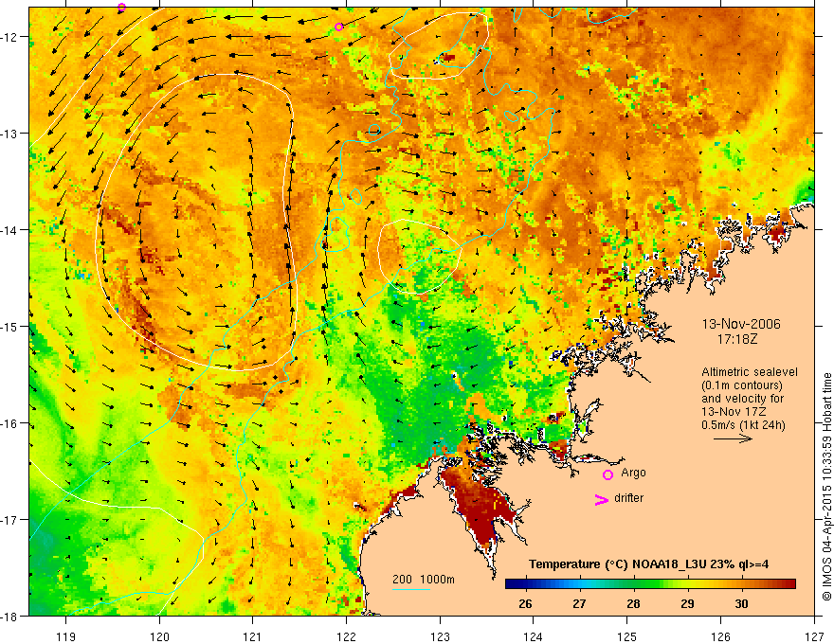The height and width of the screenshot is (644, 834).
Task: Click the '(0.1m contours)' text line
Action: [742, 385]
